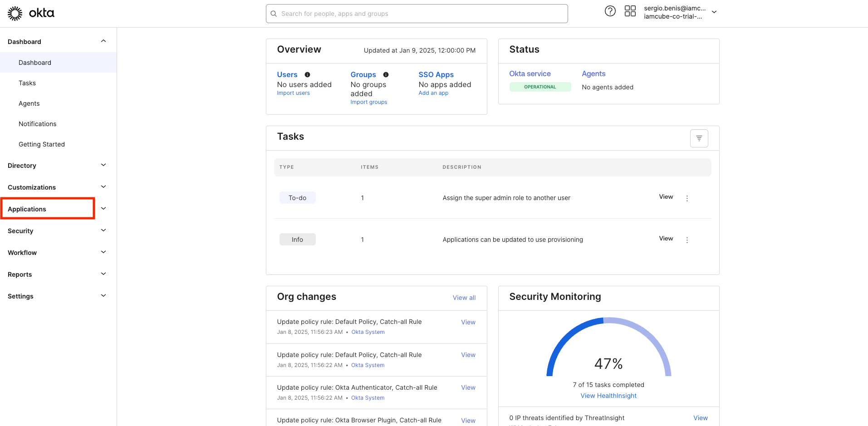
Task: Click the Import users link
Action: click(294, 93)
